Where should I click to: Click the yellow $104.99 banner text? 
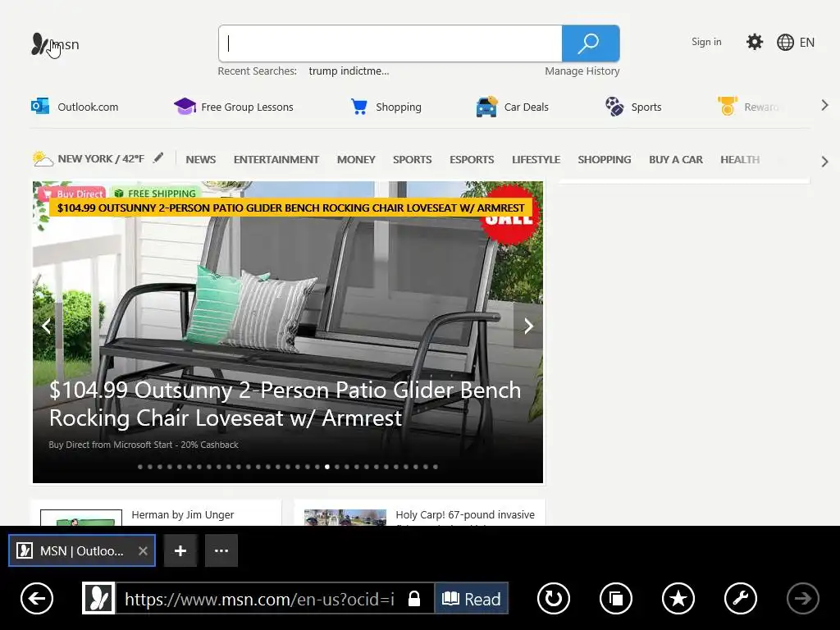(291, 208)
